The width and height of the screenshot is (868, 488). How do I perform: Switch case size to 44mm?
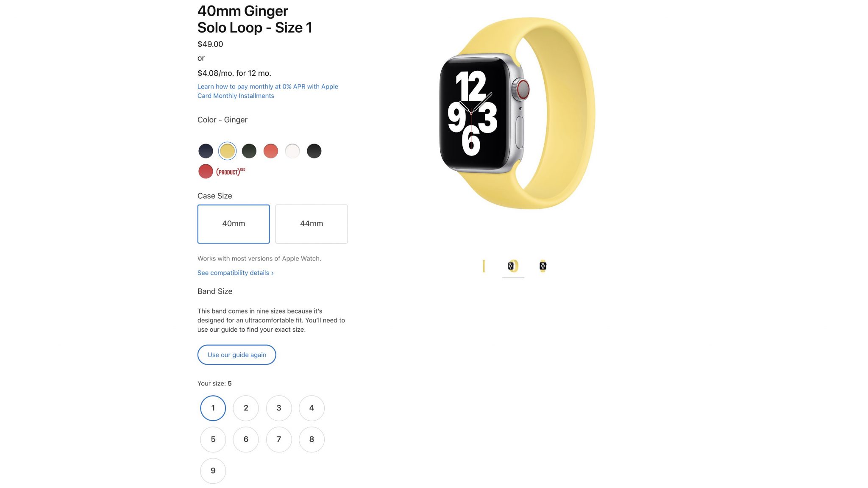(x=312, y=224)
